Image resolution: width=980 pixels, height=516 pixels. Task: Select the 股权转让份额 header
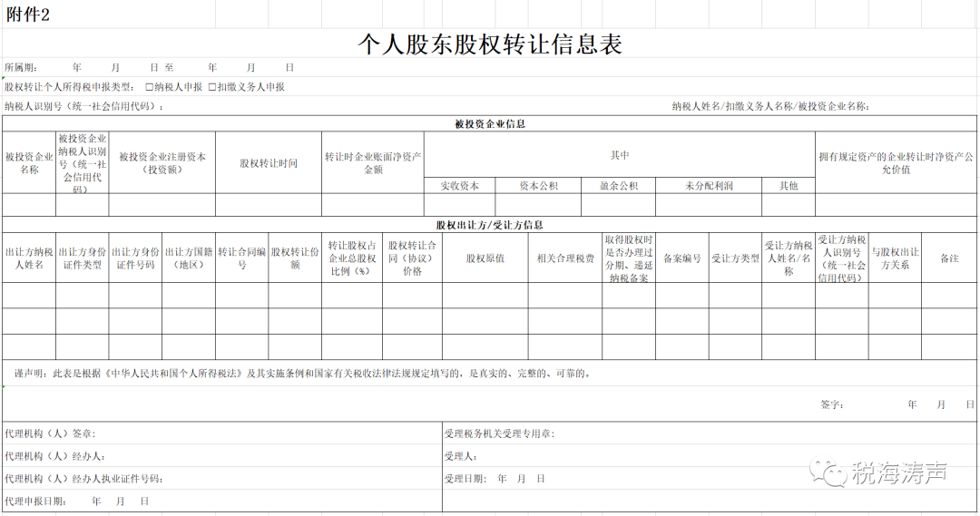point(295,258)
